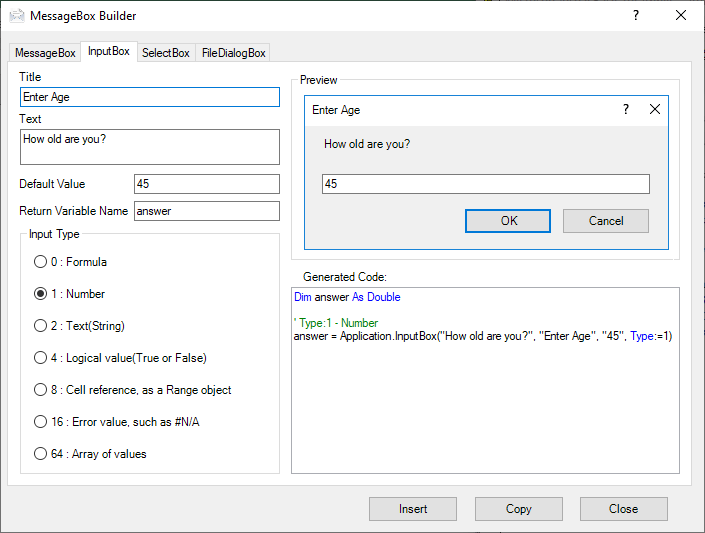Image resolution: width=705 pixels, height=533 pixels.
Task: Select the 0 : Formula input type
Action: tap(71, 262)
